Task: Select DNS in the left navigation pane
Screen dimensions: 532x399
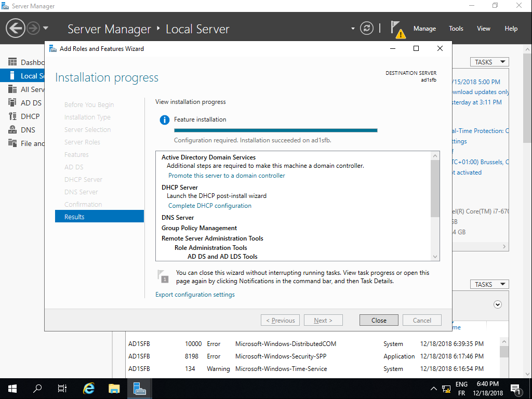Action: (x=28, y=130)
